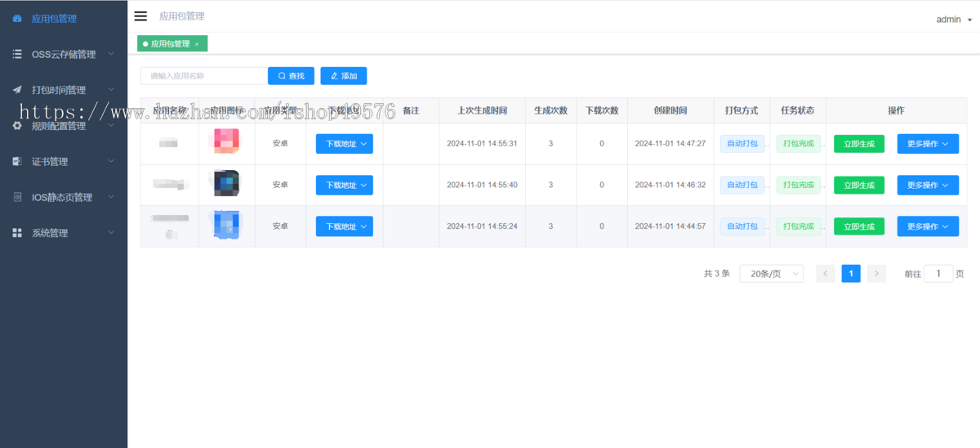980x448 pixels.
Task: Open the 20条/页 page size dropdown
Action: click(x=771, y=274)
